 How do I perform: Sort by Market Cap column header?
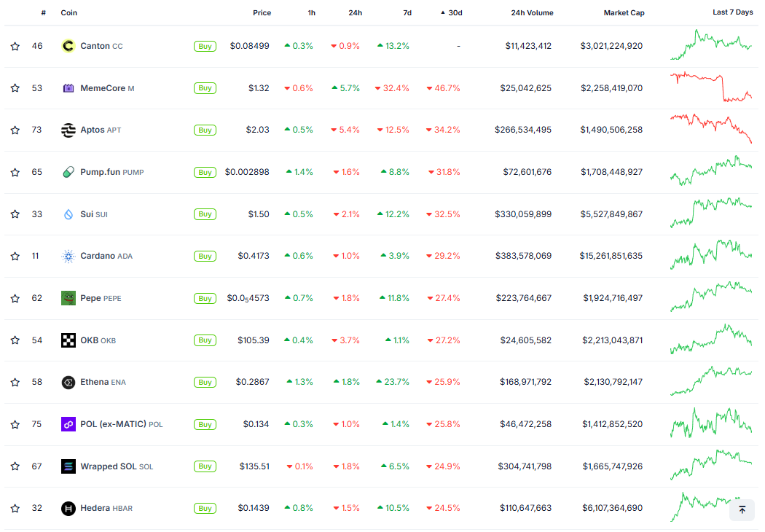[x=624, y=12]
